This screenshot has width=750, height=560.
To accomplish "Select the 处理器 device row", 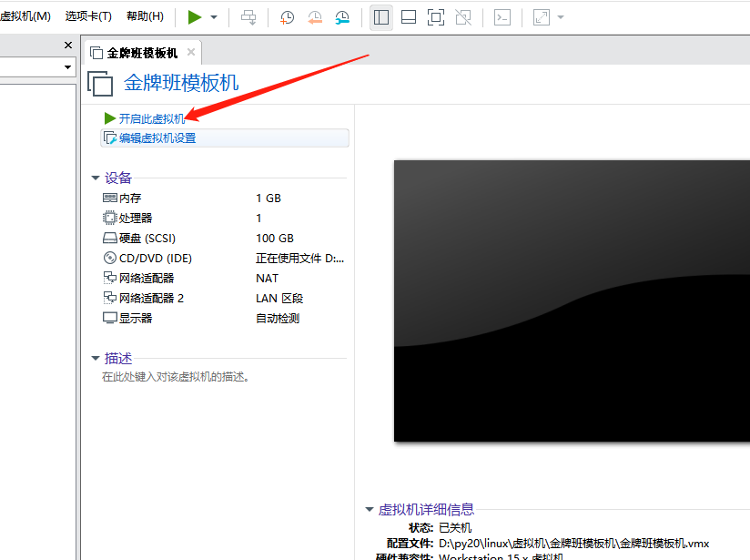I will [x=223, y=219].
